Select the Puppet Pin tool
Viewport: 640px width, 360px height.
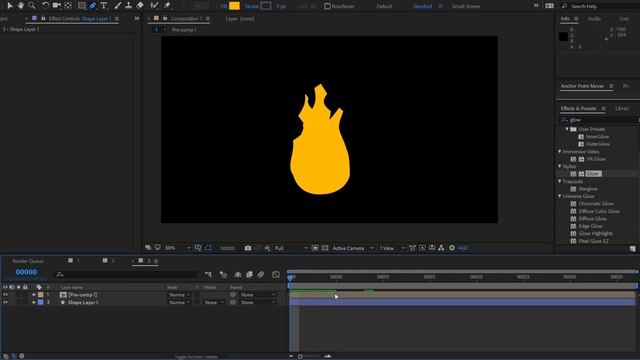pos(167,5)
